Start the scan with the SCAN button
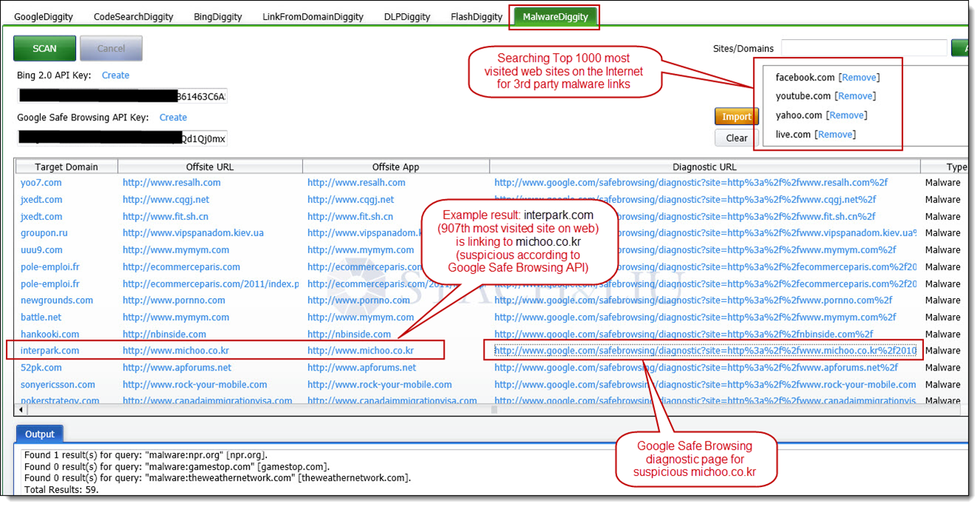This screenshot has height=507, width=980. [x=44, y=48]
